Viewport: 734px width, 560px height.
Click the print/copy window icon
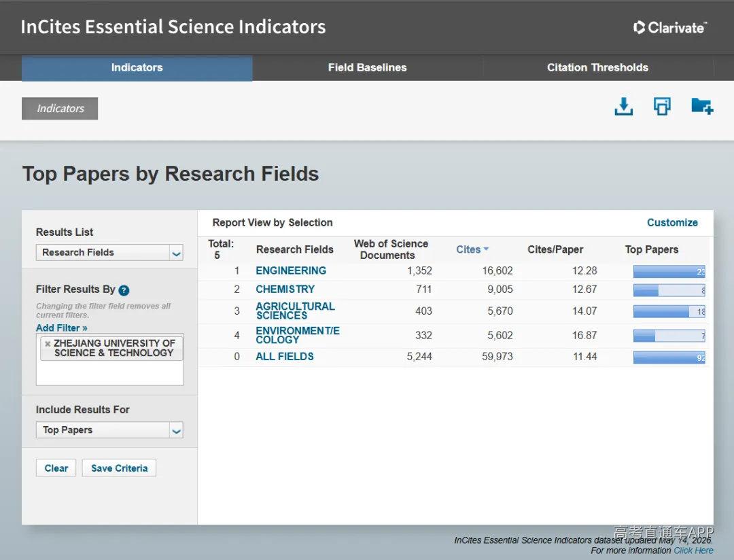click(662, 106)
